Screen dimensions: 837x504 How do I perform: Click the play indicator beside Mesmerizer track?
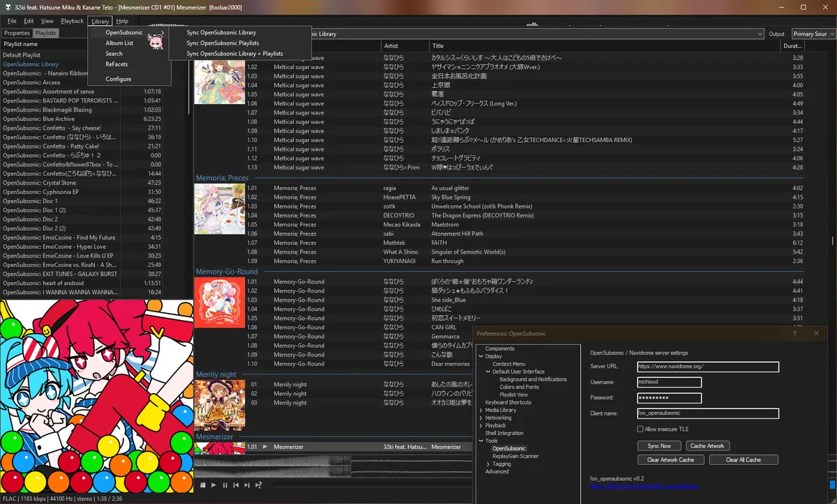point(265,447)
